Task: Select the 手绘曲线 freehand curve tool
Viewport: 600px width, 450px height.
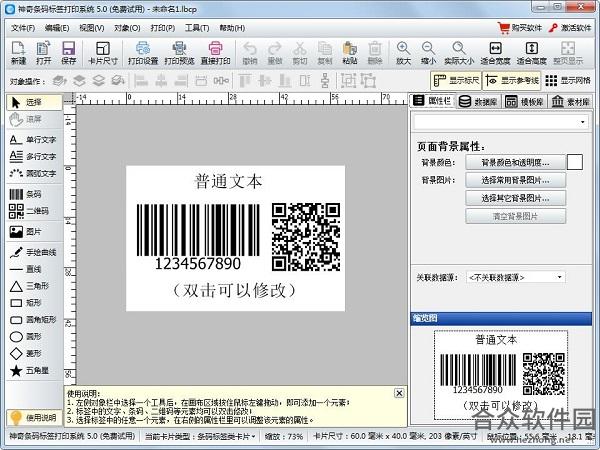Action: pos(34,252)
